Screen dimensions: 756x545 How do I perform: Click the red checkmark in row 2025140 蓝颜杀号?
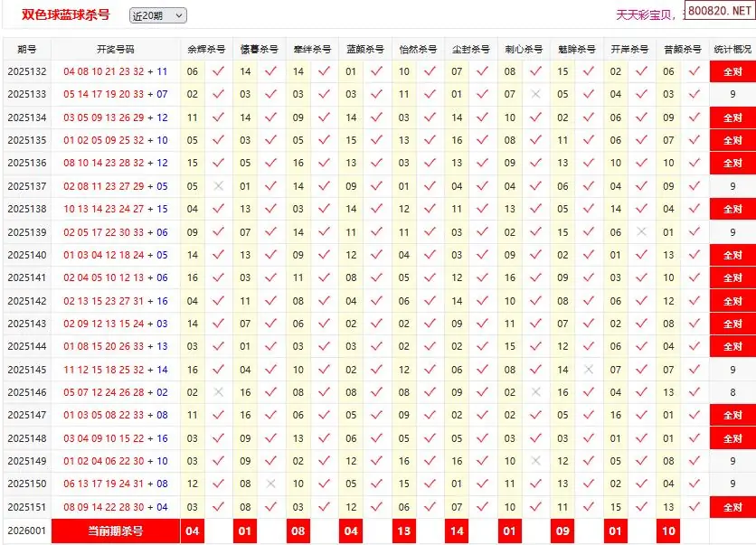[x=377, y=255]
